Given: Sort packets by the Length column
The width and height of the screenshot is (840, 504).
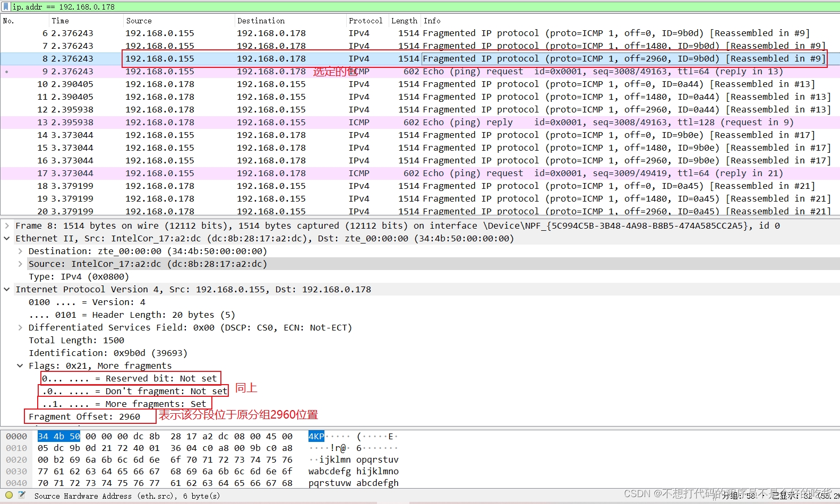Looking at the screenshot, I should click(x=405, y=21).
